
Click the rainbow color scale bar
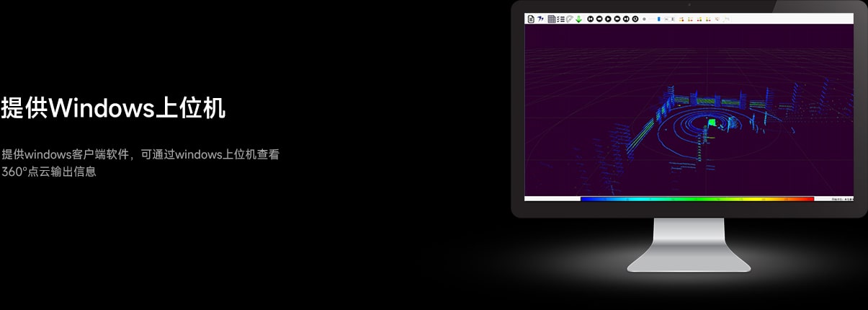click(697, 199)
